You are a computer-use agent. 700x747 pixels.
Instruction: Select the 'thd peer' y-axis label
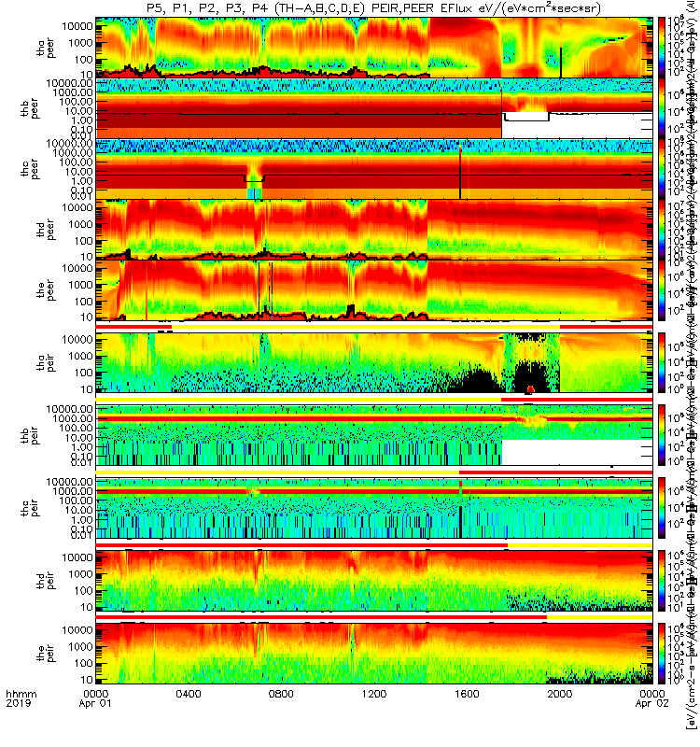tap(46, 230)
